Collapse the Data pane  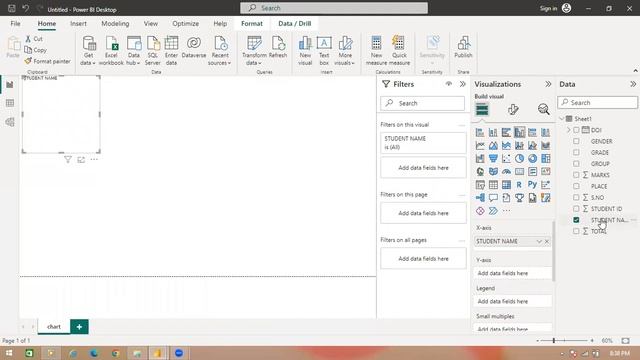click(x=633, y=84)
